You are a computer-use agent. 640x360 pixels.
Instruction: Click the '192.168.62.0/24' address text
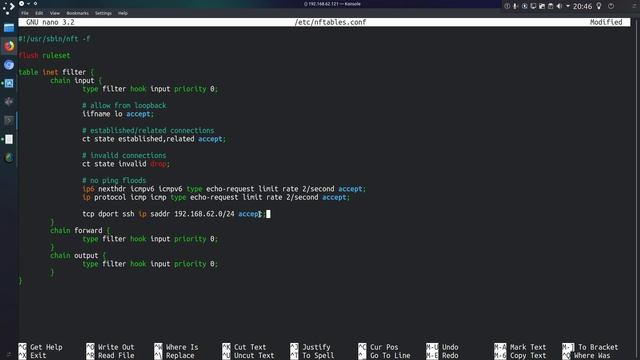pyautogui.click(x=204, y=213)
